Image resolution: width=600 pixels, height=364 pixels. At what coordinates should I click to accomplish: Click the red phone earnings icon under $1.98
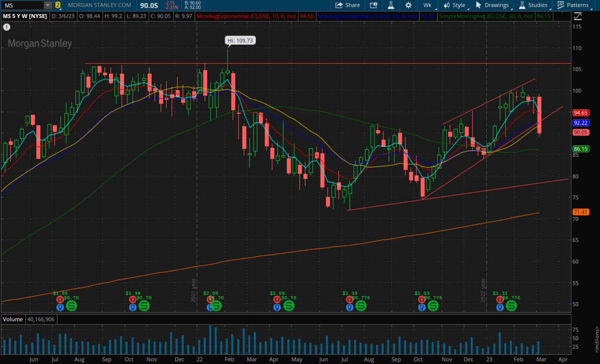click(x=132, y=299)
